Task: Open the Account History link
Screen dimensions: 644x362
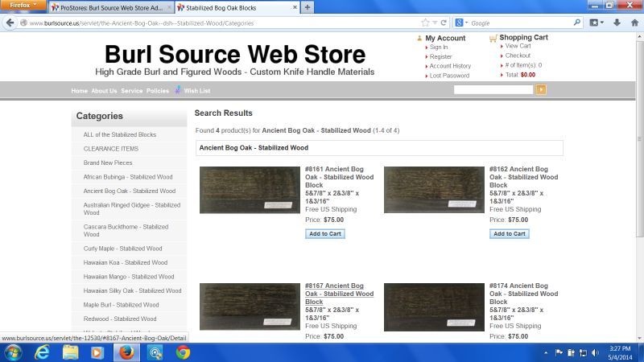Action: click(450, 66)
